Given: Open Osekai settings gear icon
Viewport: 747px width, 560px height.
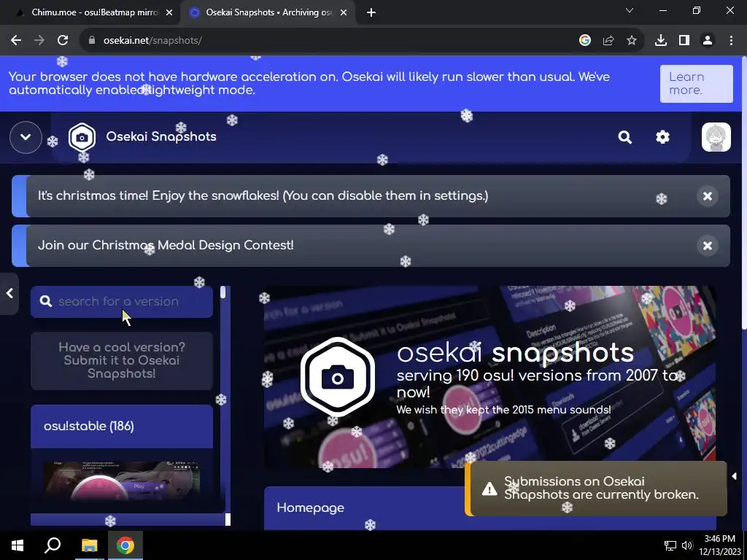Looking at the screenshot, I should [x=662, y=137].
